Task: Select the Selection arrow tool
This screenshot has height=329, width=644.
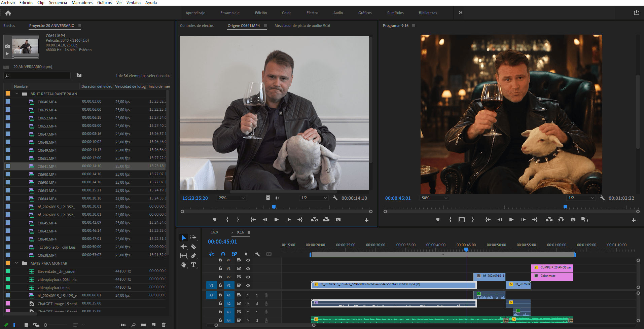Action: tap(184, 237)
